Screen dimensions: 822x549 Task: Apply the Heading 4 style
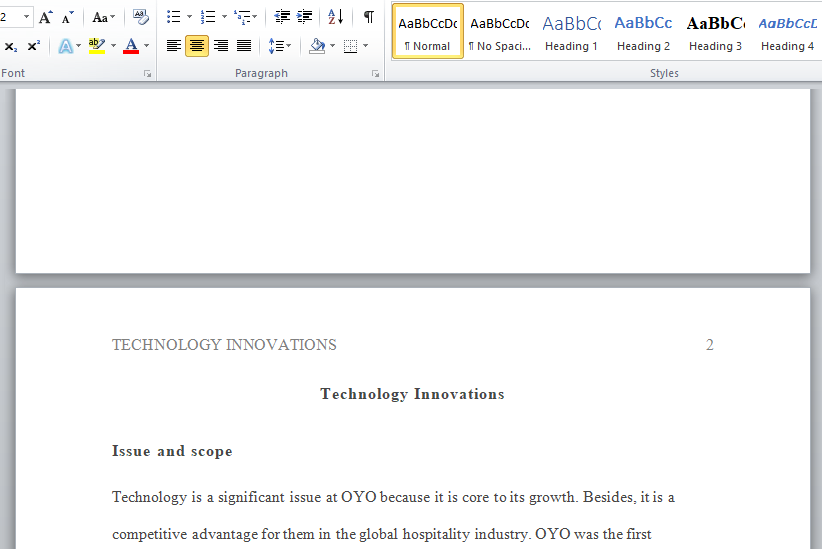tap(787, 31)
